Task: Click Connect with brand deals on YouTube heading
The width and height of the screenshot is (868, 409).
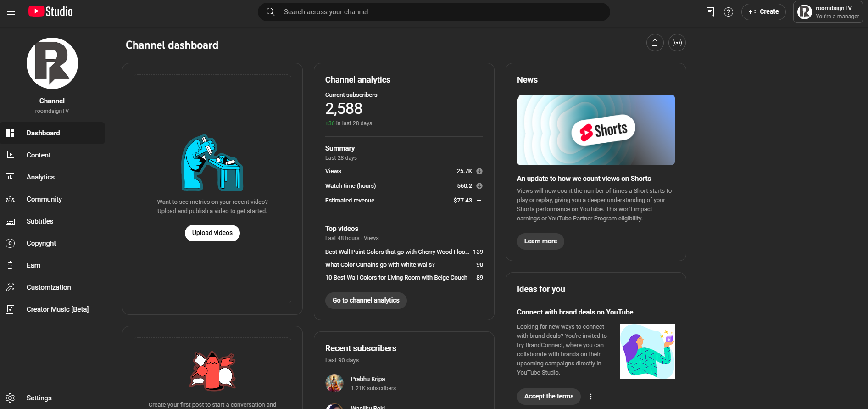Action: click(575, 312)
